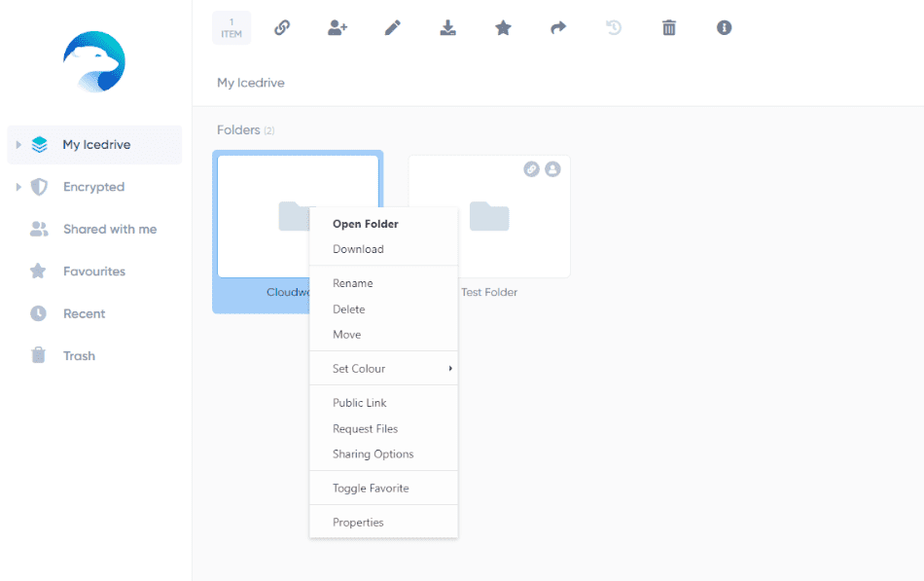
Task: Expand the My Icedrive tree arrow
Action: pyautogui.click(x=18, y=144)
